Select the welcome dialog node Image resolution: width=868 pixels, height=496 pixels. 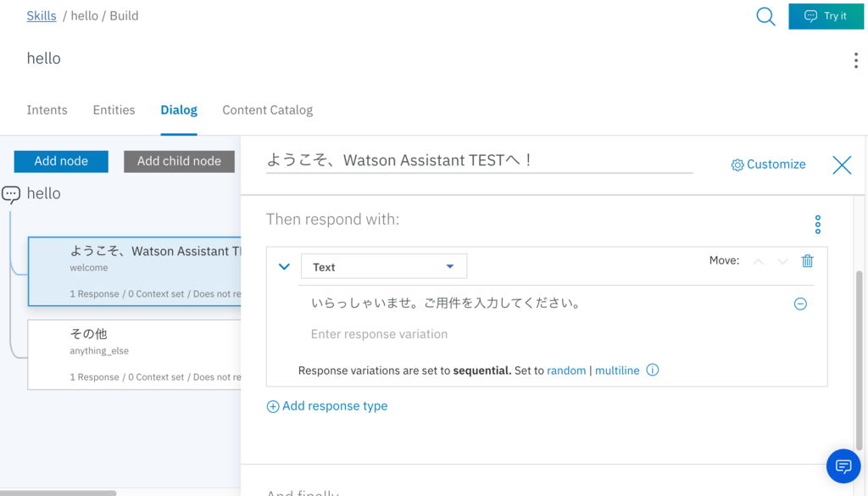tap(135, 271)
